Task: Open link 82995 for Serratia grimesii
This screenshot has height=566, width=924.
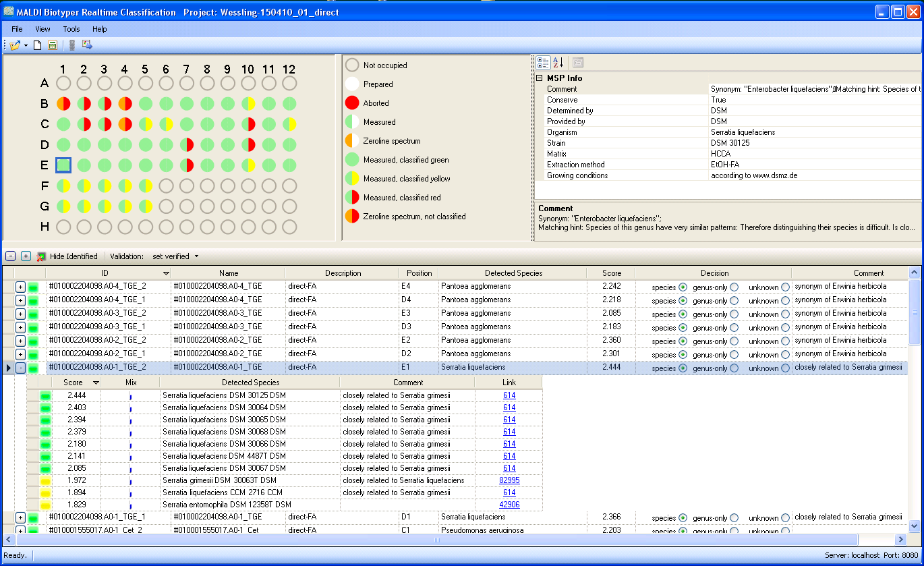Action: tap(509, 480)
